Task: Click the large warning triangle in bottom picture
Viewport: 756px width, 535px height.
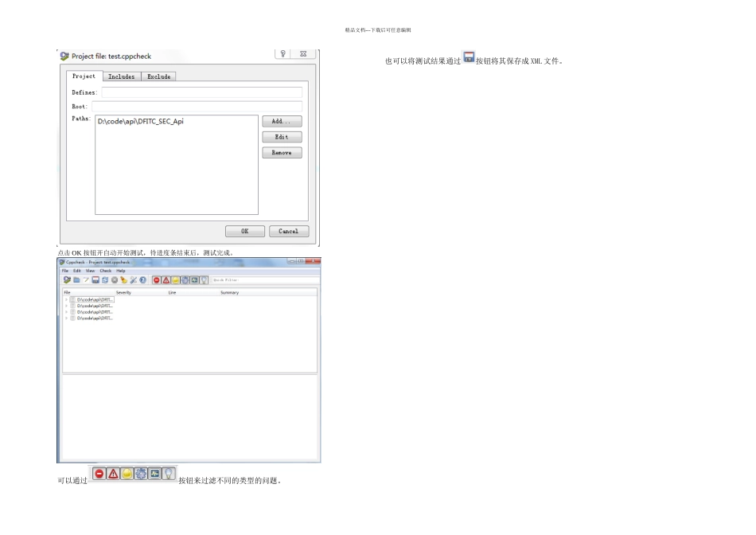Action: pyautogui.click(x=113, y=474)
